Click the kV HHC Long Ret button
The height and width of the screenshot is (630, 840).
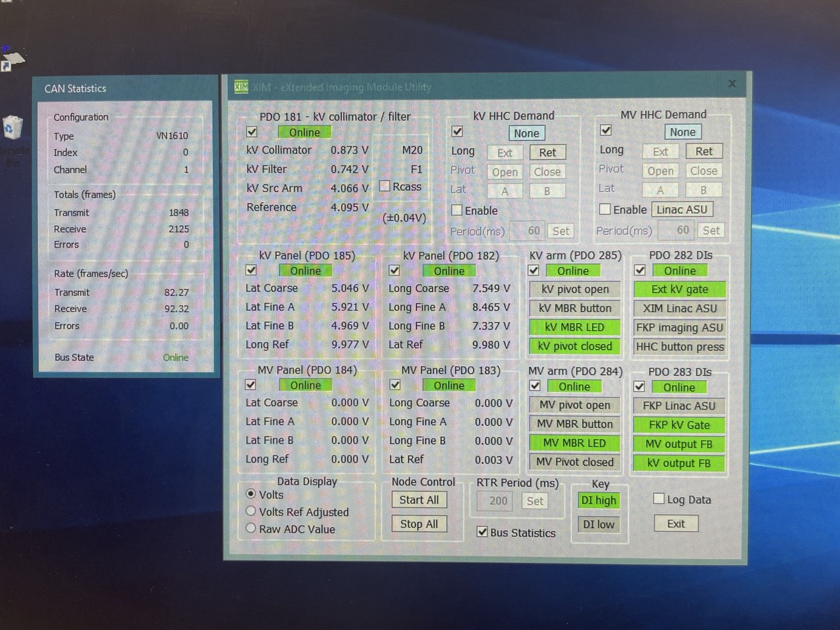(548, 152)
